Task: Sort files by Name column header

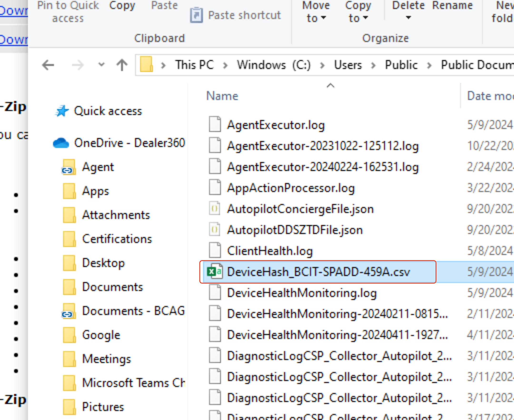Action: 222,96
